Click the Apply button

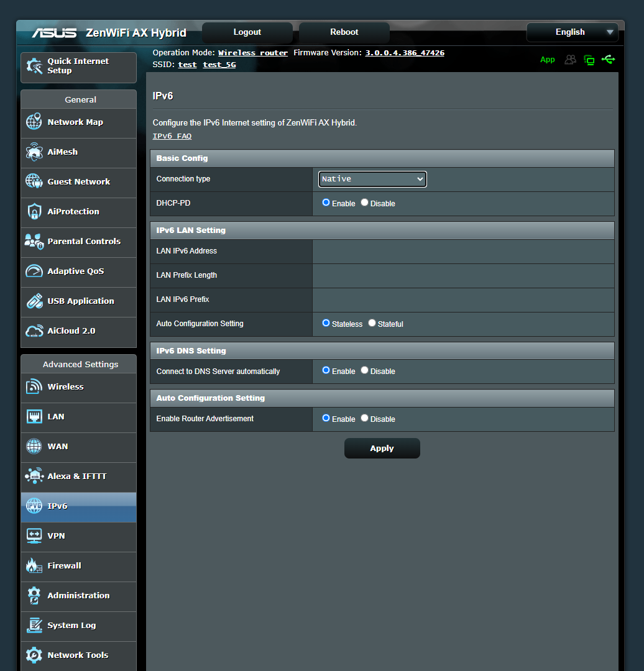382,448
